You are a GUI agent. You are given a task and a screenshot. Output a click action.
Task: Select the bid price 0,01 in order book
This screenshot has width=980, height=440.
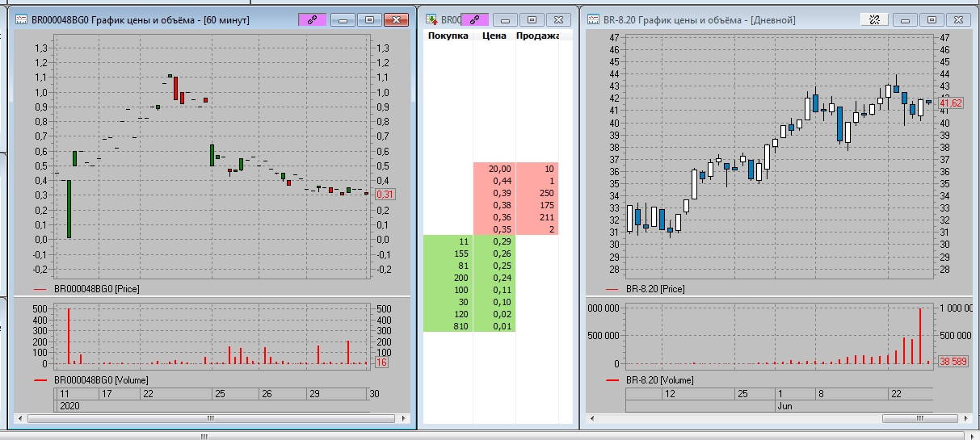pos(494,326)
